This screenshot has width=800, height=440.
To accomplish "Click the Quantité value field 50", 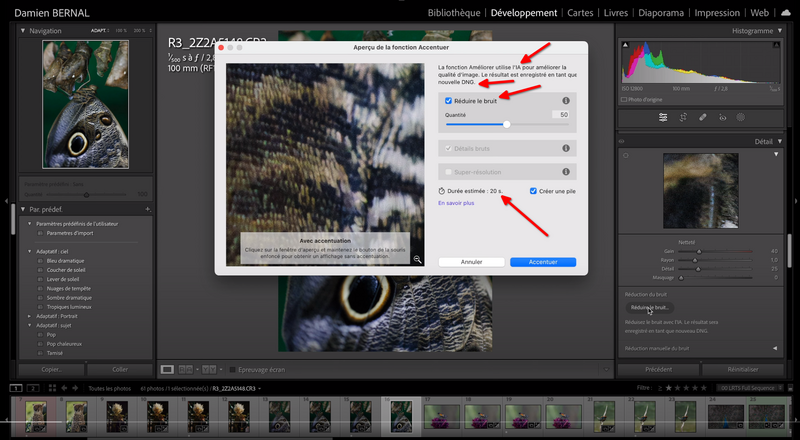I will pos(561,115).
